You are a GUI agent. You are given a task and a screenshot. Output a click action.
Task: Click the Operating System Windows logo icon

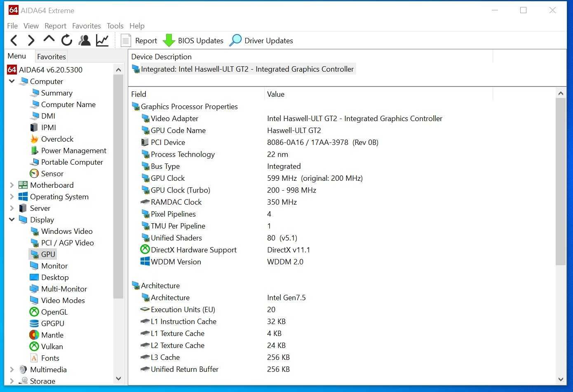tap(23, 197)
